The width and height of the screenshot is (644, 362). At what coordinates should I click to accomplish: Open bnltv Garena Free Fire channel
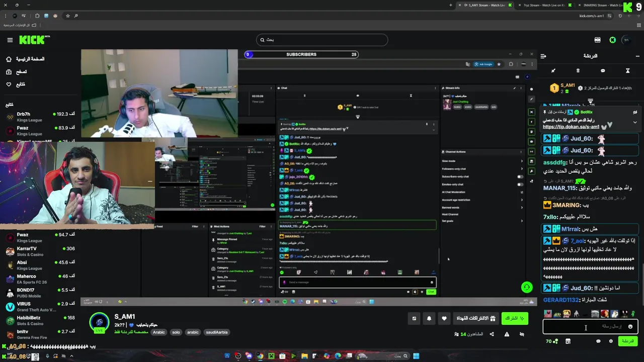[40, 334]
